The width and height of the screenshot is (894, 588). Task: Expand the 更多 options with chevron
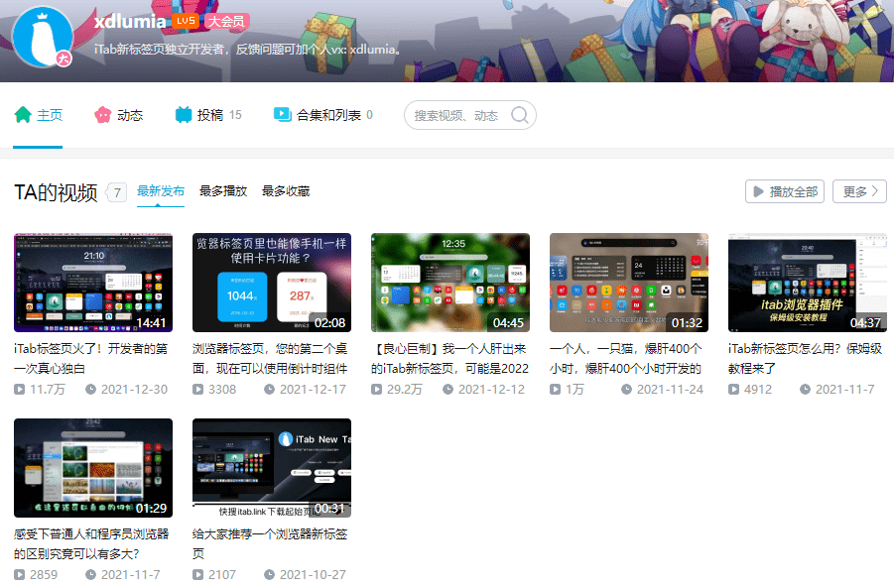[x=859, y=190]
